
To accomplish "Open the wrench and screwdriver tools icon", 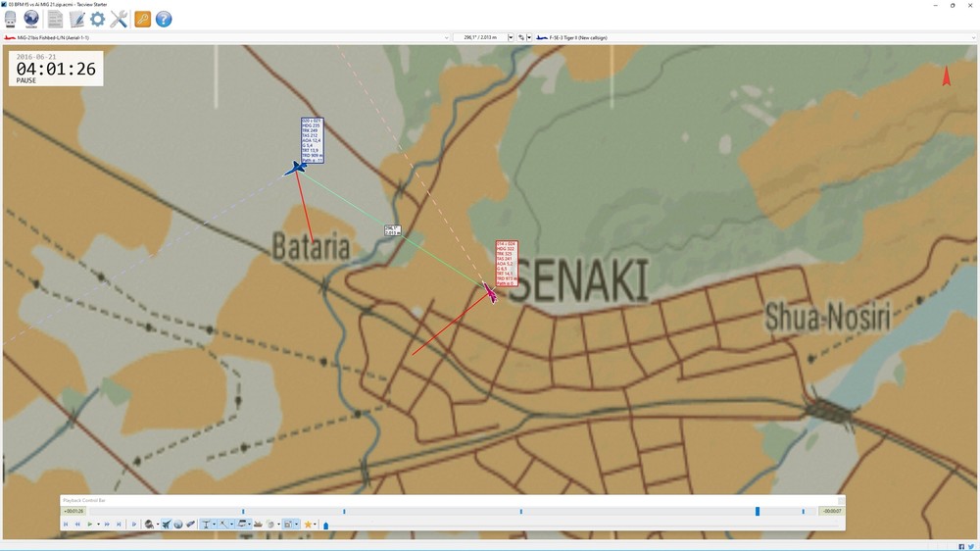I will coord(119,20).
